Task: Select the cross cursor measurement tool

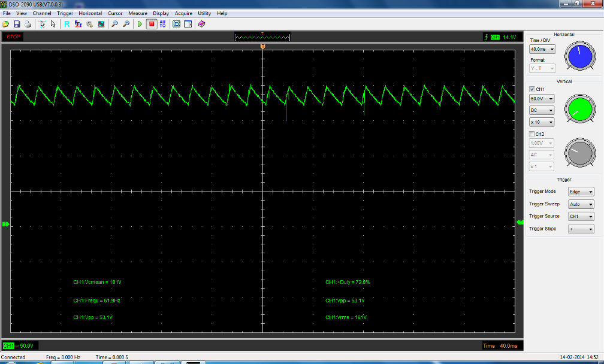Action: click(x=42, y=24)
